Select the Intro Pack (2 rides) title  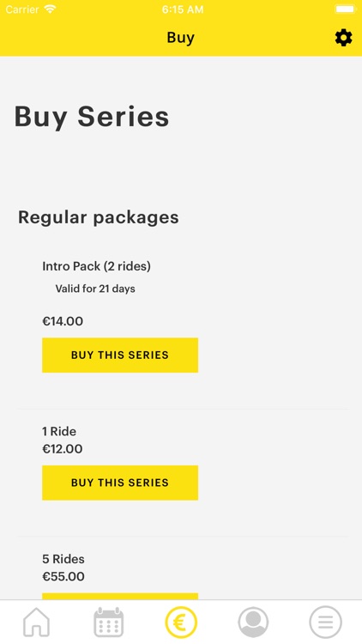(x=96, y=266)
